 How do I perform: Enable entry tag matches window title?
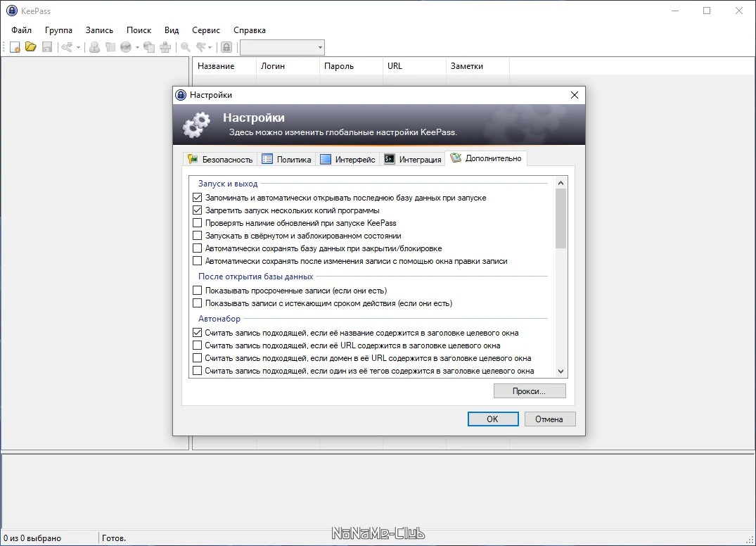coord(197,370)
